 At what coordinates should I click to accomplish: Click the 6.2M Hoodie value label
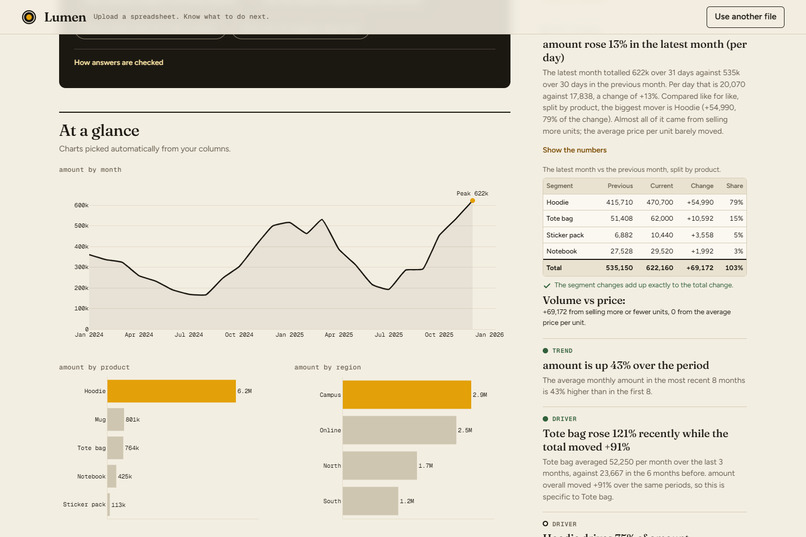[x=245, y=391]
